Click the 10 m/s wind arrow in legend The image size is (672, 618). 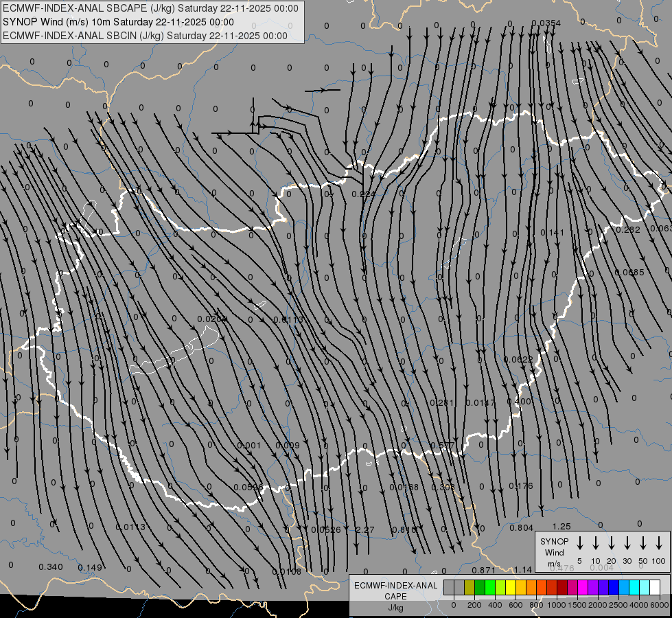click(596, 543)
